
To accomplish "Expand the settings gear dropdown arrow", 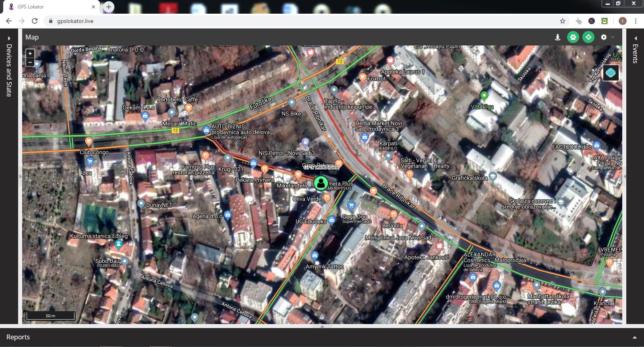I will (x=613, y=37).
